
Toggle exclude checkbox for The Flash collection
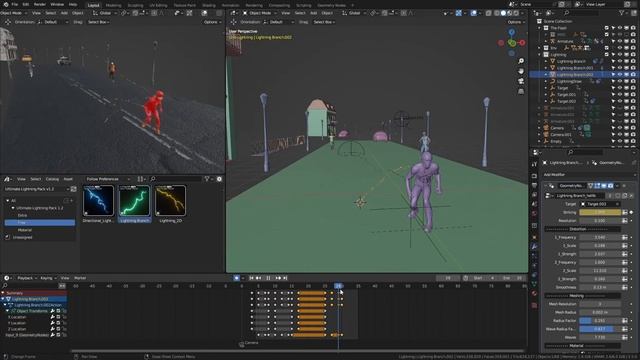pyautogui.click(x=607, y=28)
